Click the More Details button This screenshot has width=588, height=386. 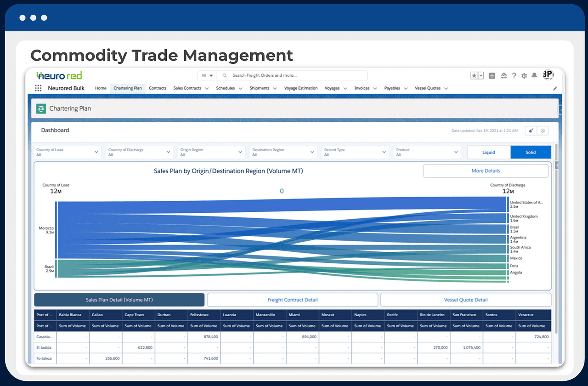pos(486,170)
